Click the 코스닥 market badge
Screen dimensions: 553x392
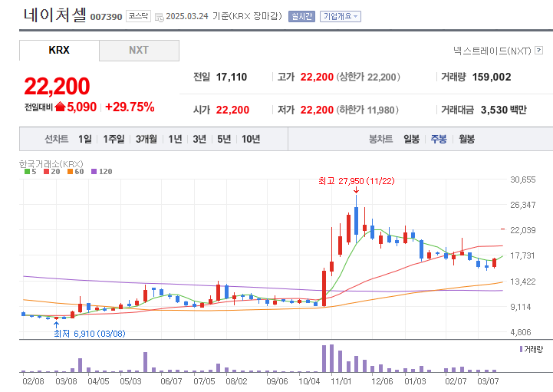coord(138,16)
